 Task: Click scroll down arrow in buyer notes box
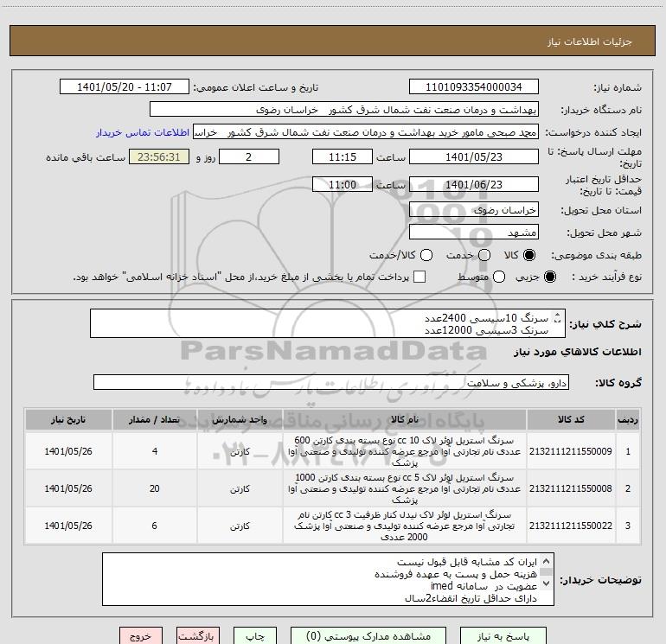pyautogui.click(x=547, y=583)
